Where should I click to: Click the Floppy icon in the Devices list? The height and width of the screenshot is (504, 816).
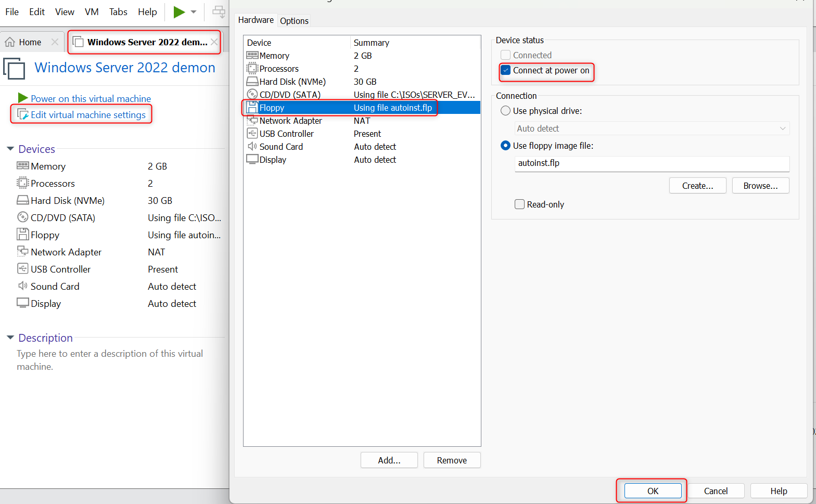point(22,235)
